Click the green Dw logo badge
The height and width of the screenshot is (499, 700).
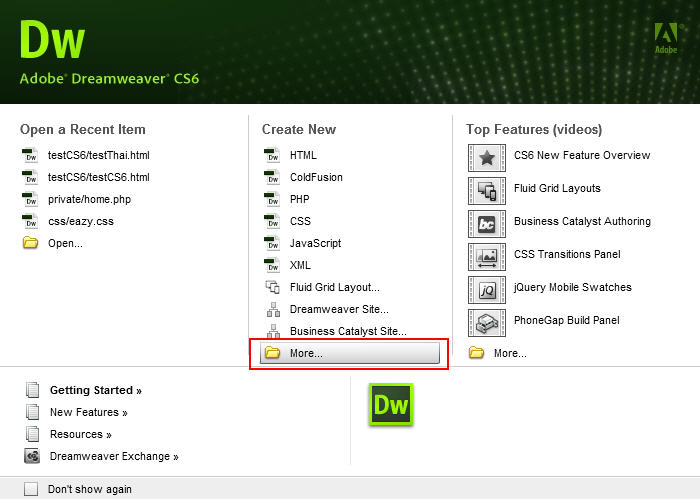(391, 404)
